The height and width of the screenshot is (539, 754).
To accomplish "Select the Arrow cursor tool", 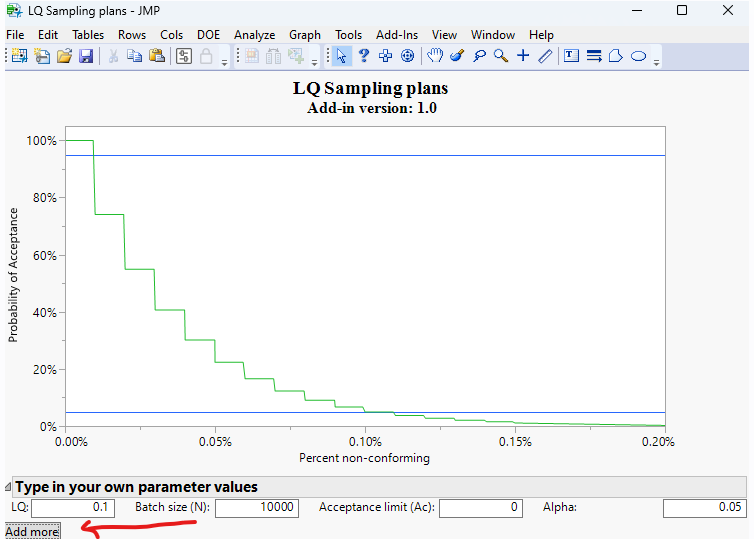I will pyautogui.click(x=341, y=56).
